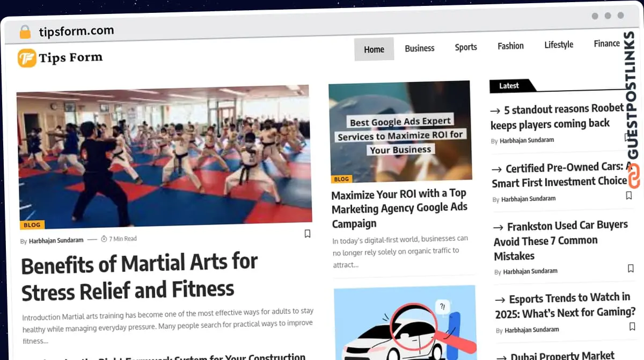Screen dimensions: 644x360
Task: Read the 5 standout reasons Roobet article
Action: point(556,117)
